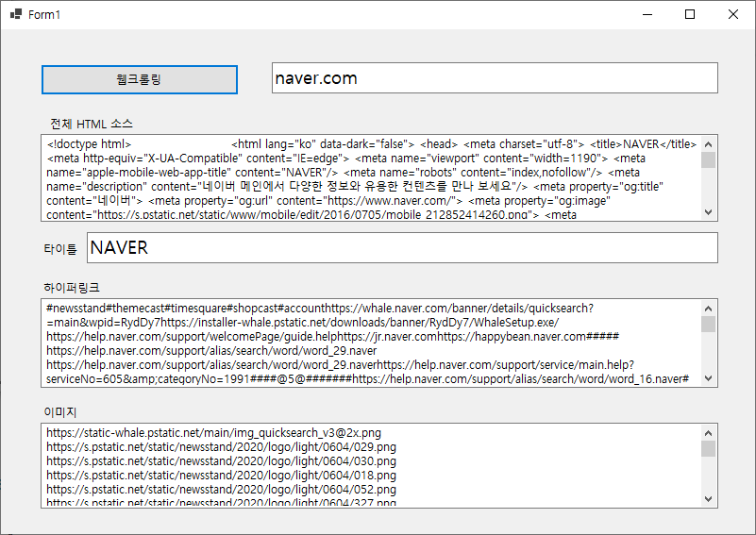Click the up arrow of the 이미지 scrollbar
This screenshot has width=756, height=535.
(x=708, y=433)
